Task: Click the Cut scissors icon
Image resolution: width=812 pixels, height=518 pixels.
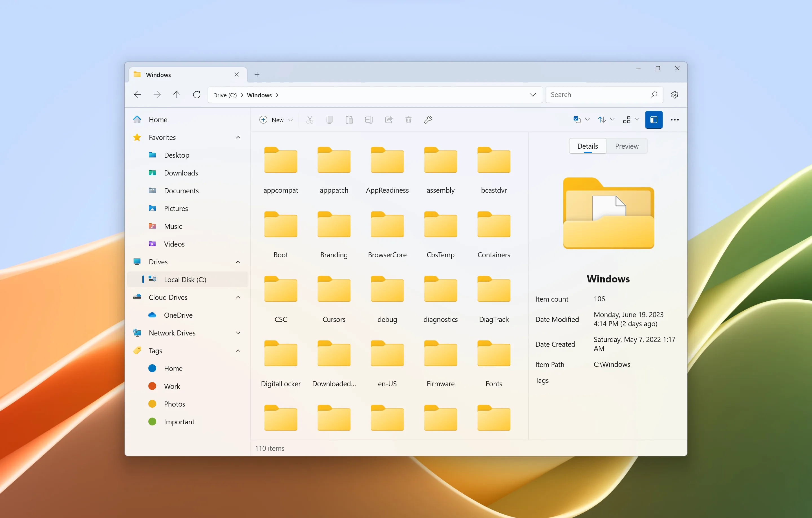Action: (310, 120)
